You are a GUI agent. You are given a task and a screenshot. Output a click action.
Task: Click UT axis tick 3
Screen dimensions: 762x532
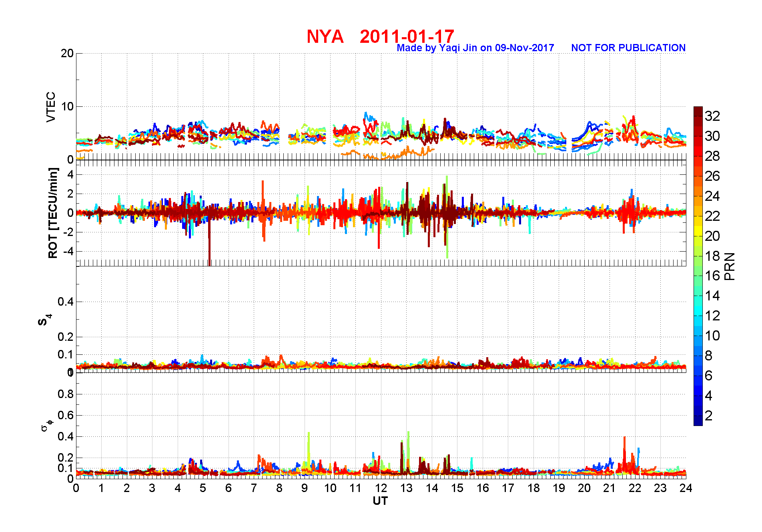tap(152, 488)
